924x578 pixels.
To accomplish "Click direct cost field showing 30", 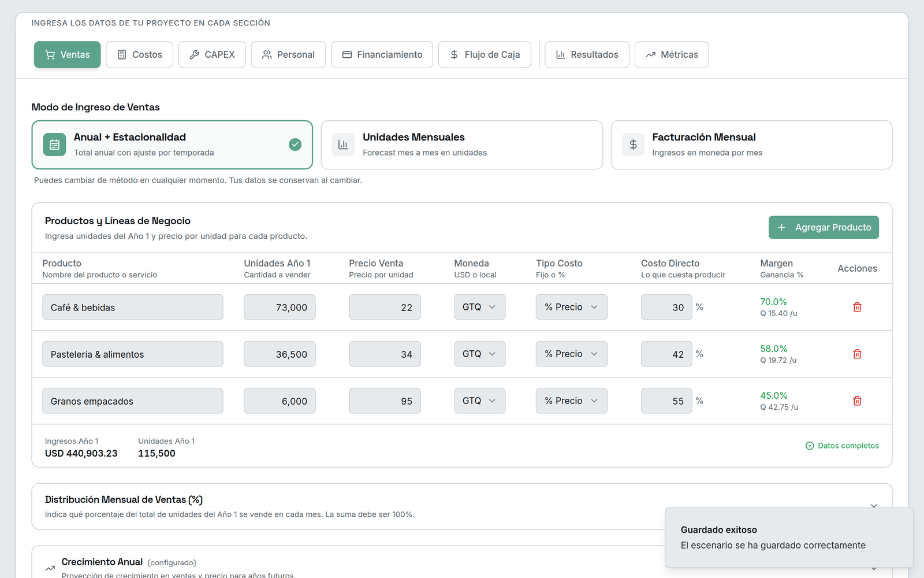I will coord(666,307).
